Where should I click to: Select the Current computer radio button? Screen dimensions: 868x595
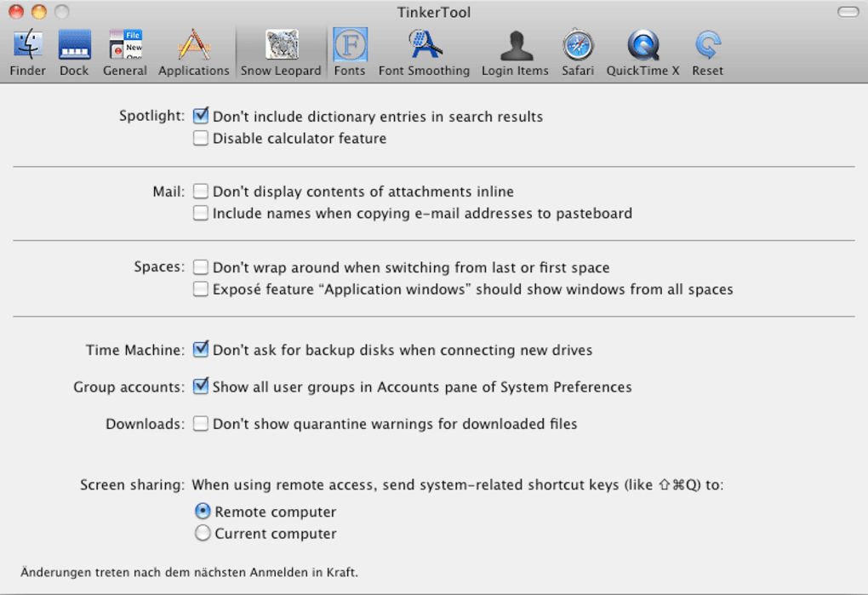click(x=203, y=533)
